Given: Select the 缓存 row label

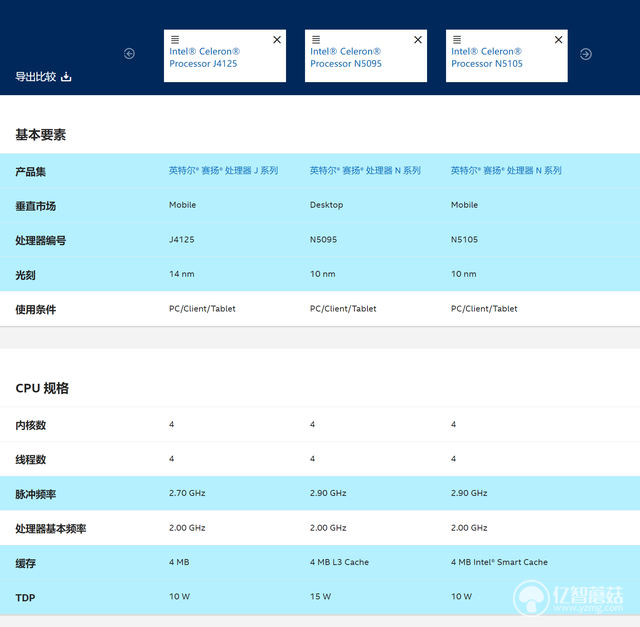Looking at the screenshot, I should (x=25, y=563).
